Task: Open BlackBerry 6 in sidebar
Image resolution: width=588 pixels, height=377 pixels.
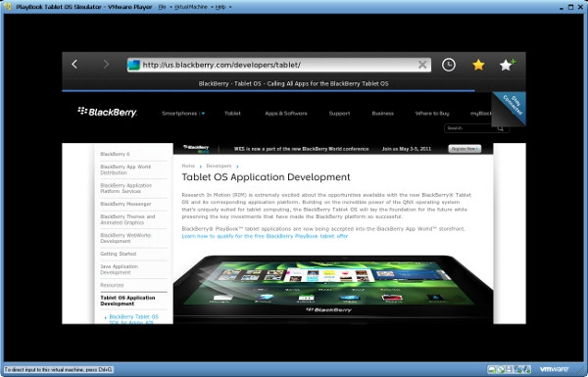Action: coord(115,154)
